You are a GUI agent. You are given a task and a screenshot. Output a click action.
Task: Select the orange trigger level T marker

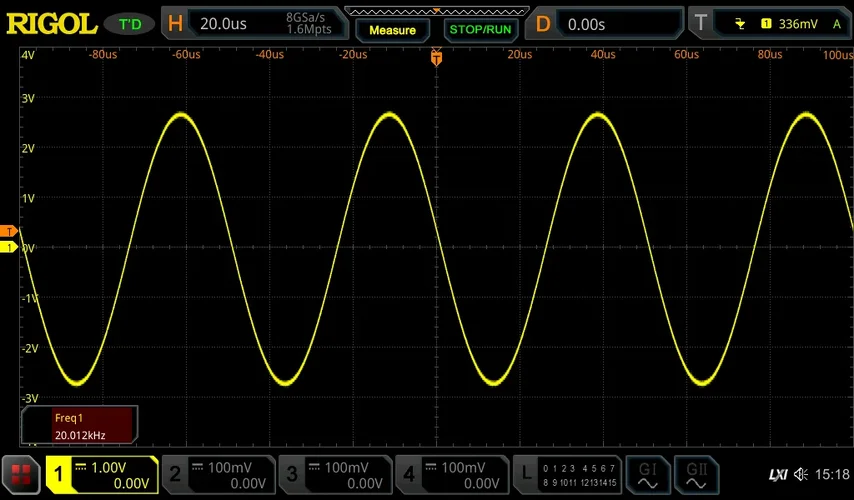click(9, 231)
